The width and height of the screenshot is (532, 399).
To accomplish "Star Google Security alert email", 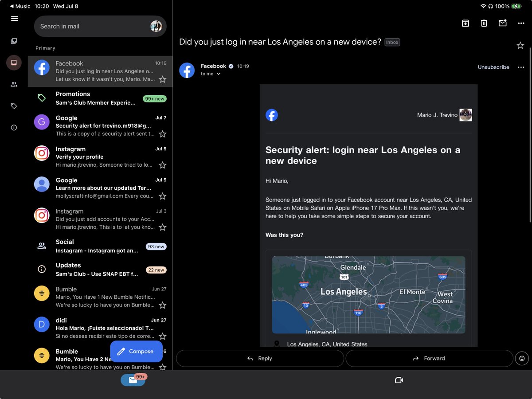I will coord(163,134).
